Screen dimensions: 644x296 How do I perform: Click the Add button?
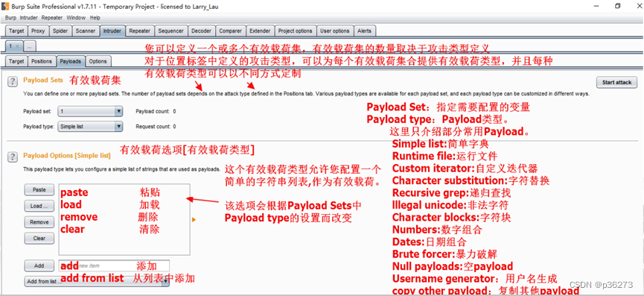39,265
